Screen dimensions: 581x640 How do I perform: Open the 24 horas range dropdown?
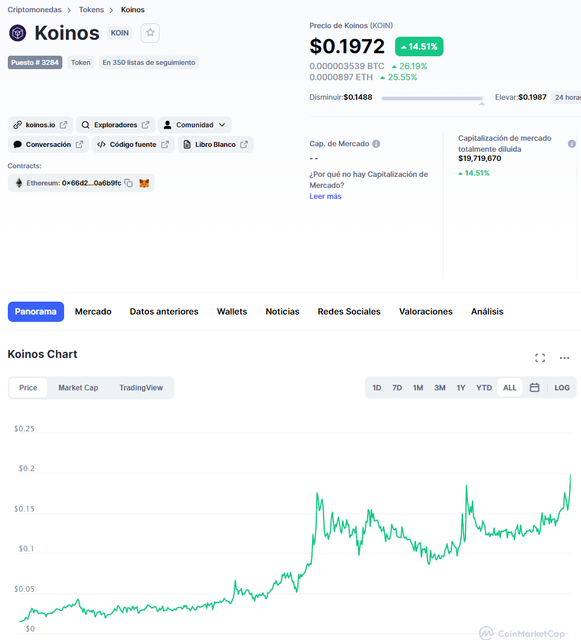click(x=567, y=97)
